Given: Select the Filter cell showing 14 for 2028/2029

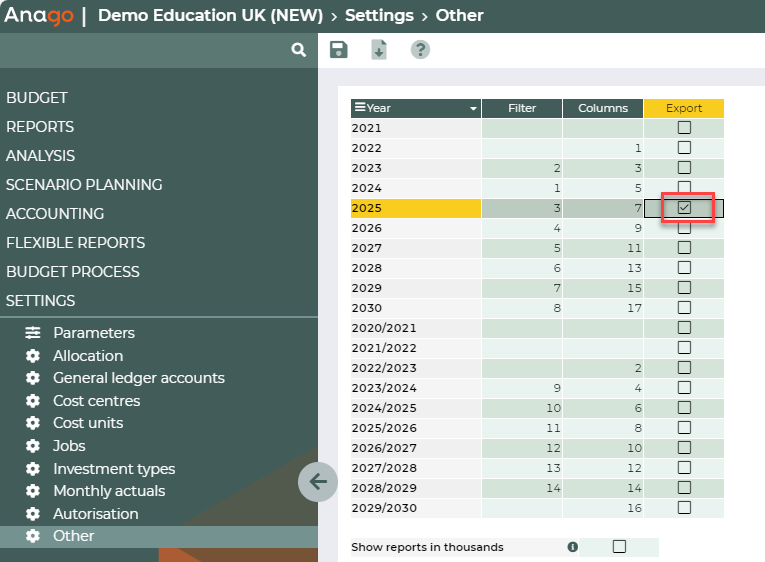Looking at the screenshot, I should point(522,488).
